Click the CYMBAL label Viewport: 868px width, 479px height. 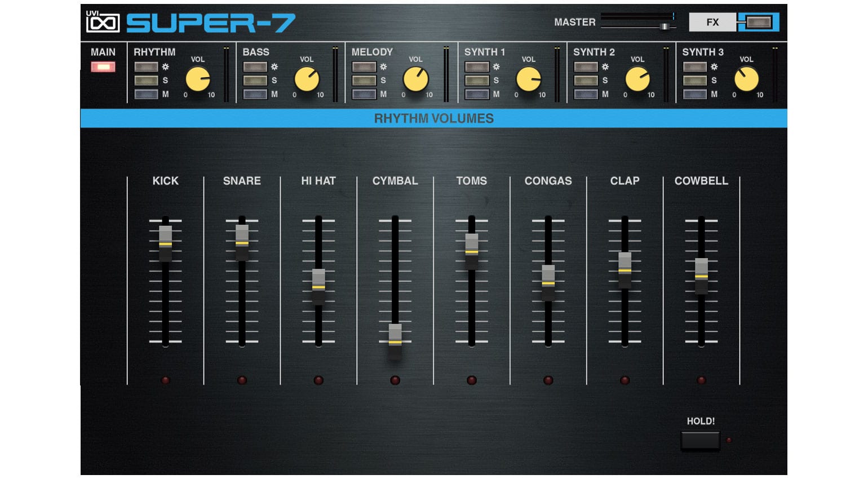coord(395,181)
